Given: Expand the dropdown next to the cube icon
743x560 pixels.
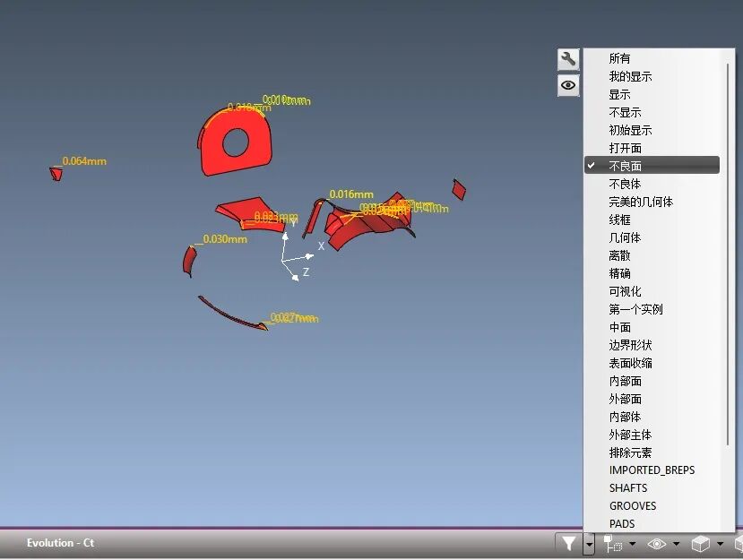Looking at the screenshot, I should click(720, 544).
